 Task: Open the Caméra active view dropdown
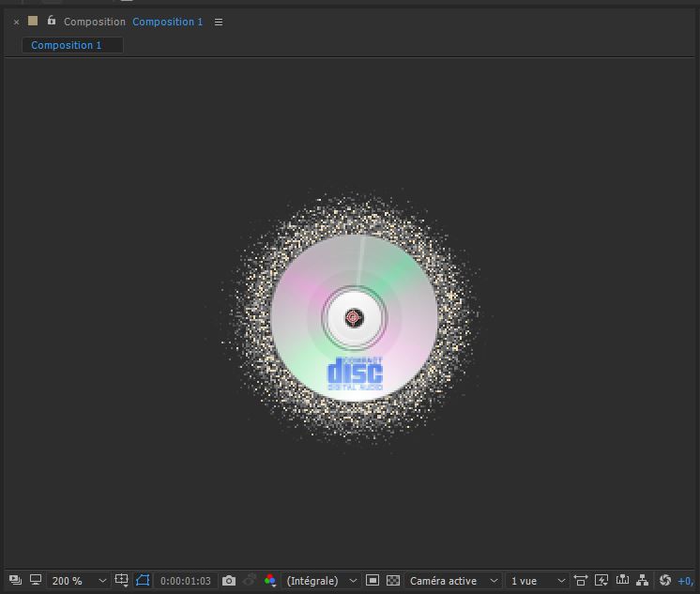[453, 581]
